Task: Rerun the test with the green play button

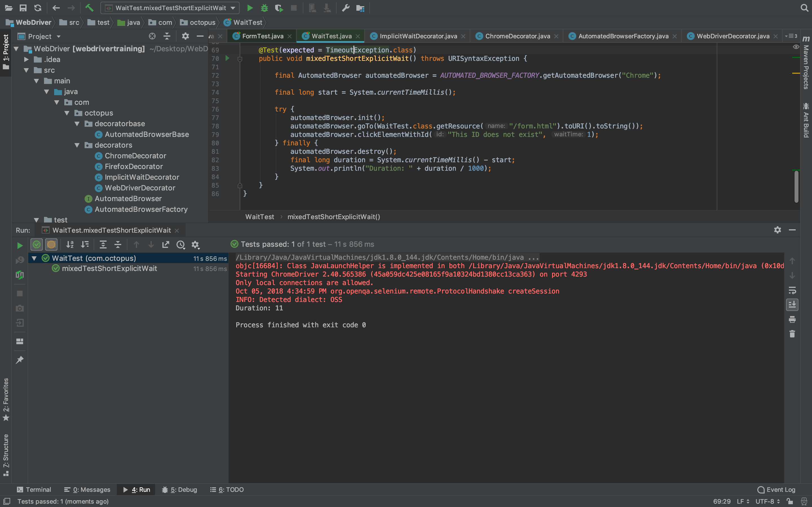Action: (20, 245)
